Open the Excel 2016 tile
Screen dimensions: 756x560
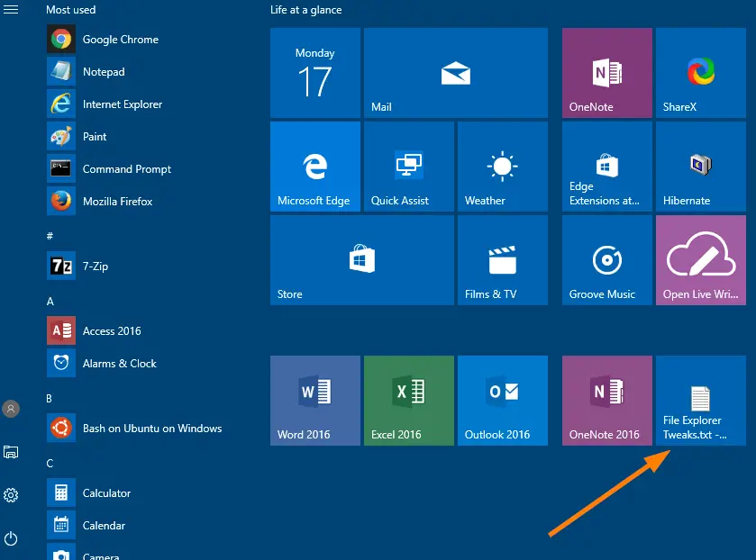[x=409, y=401]
